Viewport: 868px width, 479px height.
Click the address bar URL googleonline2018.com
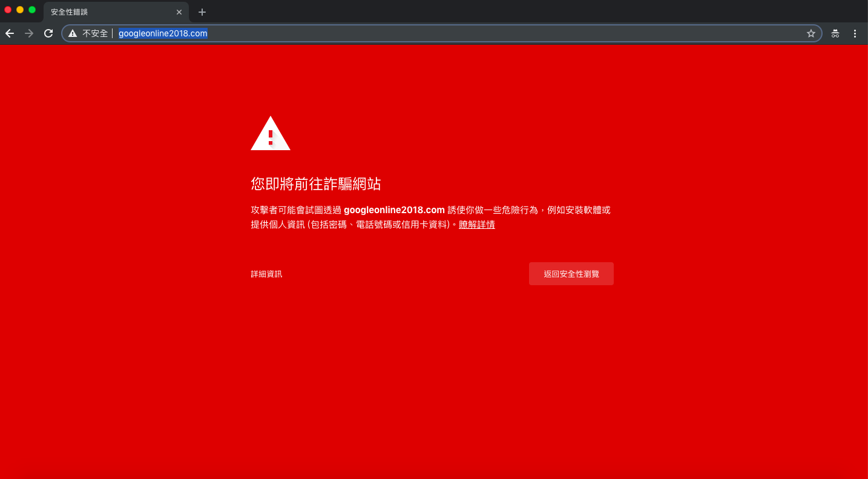click(163, 33)
